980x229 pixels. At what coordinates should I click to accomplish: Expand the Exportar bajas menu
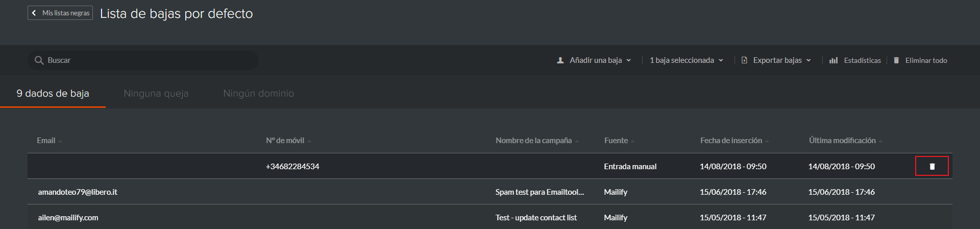coord(776,60)
